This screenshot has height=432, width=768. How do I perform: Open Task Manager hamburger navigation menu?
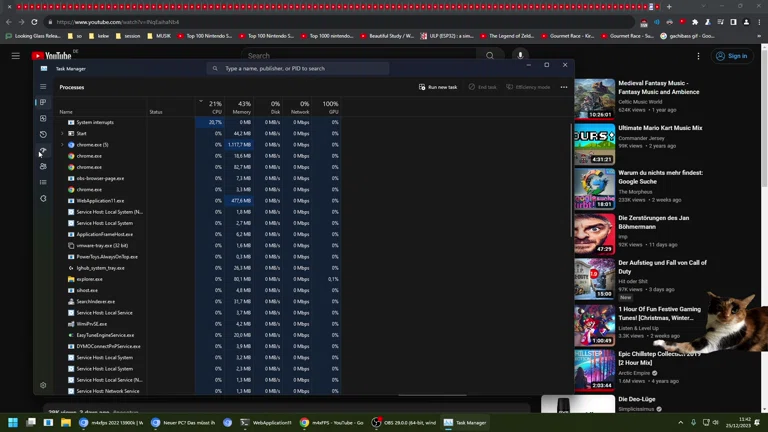tap(43, 87)
